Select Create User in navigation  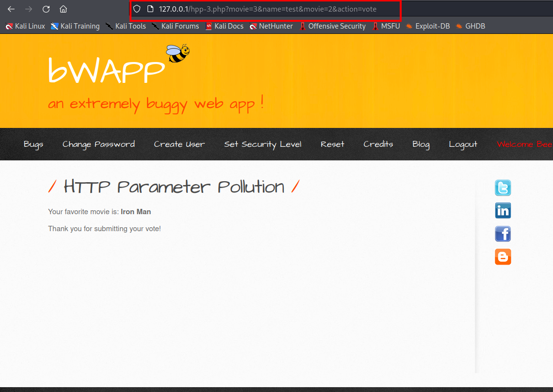[179, 144]
